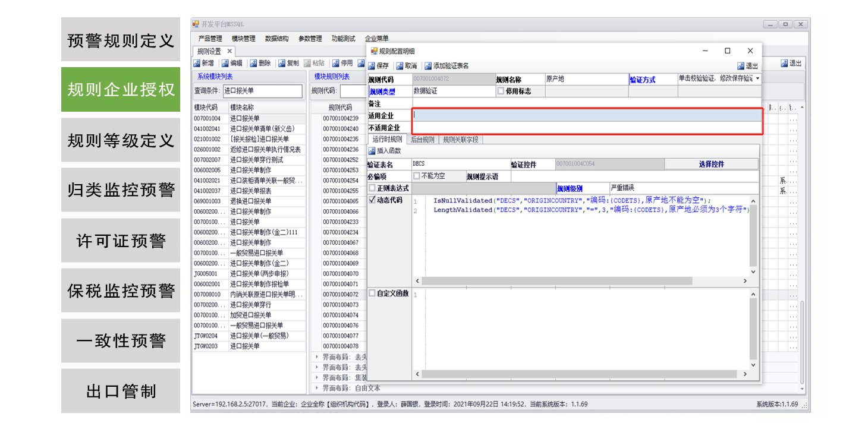Viewport: 868px width, 445px height.
Task: Open the 验证方式 dropdown
Action: pos(757,78)
